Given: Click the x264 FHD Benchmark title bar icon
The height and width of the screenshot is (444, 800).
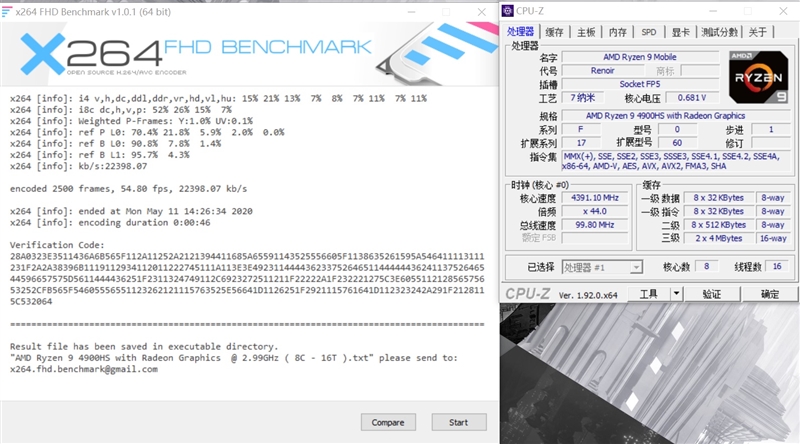Looking at the screenshot, I should (7, 12).
